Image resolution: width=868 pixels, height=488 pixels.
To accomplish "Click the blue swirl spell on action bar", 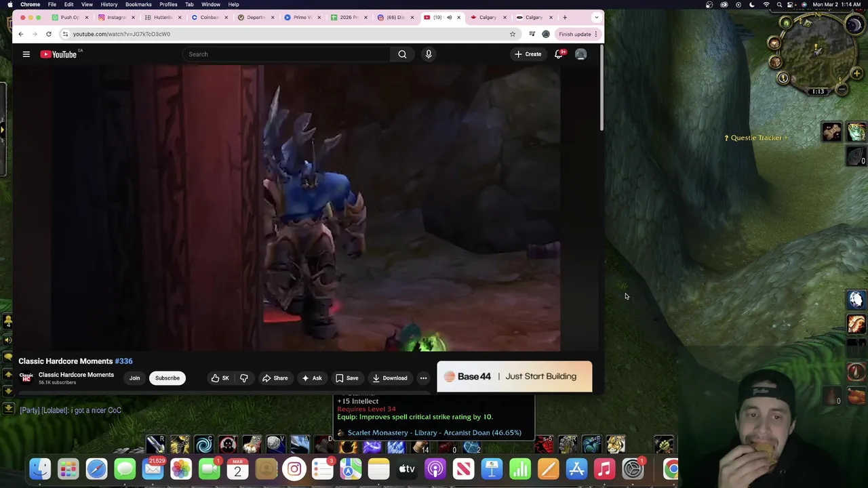I will click(x=203, y=445).
